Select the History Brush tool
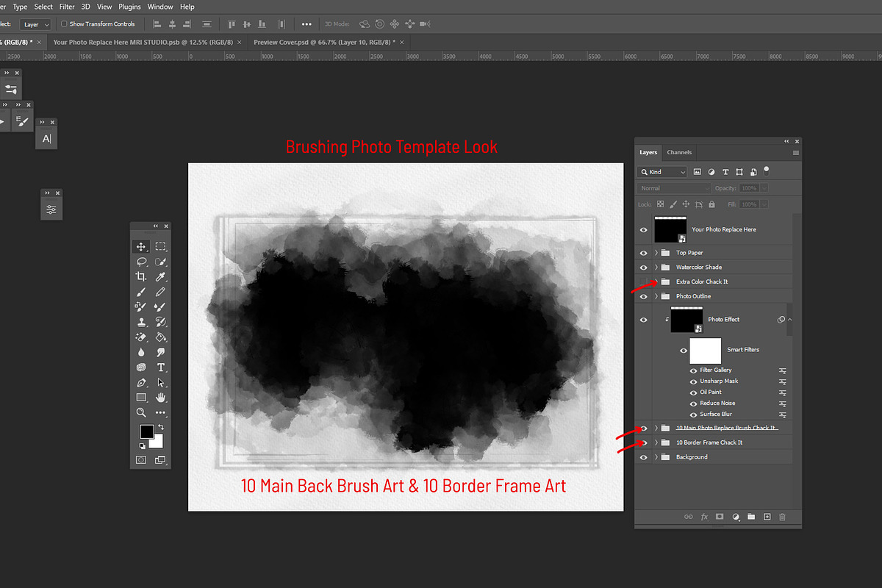Viewport: 882px width, 588px height. pos(160,322)
